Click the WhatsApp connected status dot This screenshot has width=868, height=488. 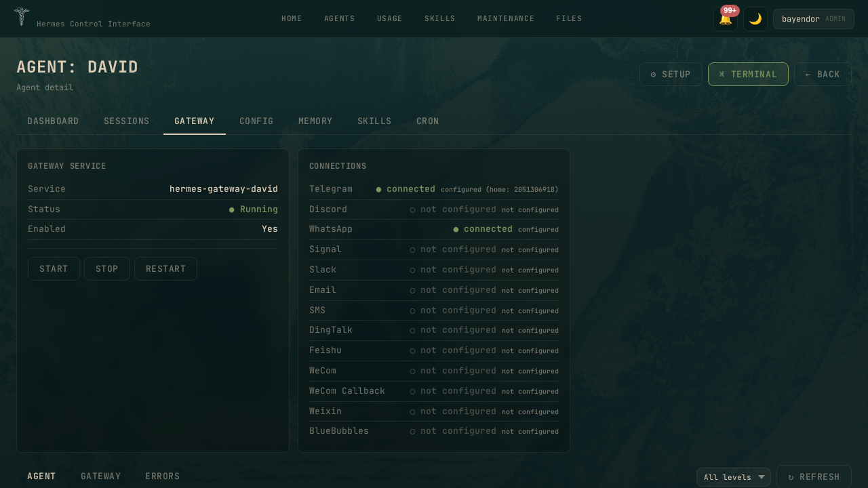pos(456,230)
